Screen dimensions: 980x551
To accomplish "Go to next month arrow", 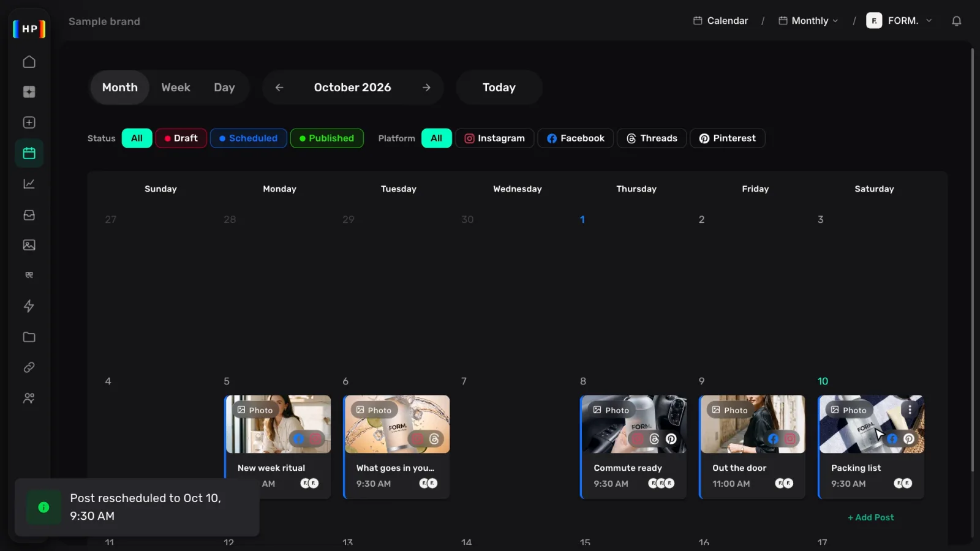I will [426, 88].
